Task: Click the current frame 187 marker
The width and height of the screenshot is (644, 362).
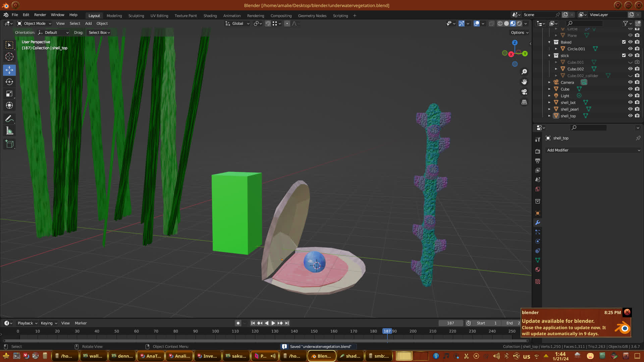Action: tap(387, 331)
